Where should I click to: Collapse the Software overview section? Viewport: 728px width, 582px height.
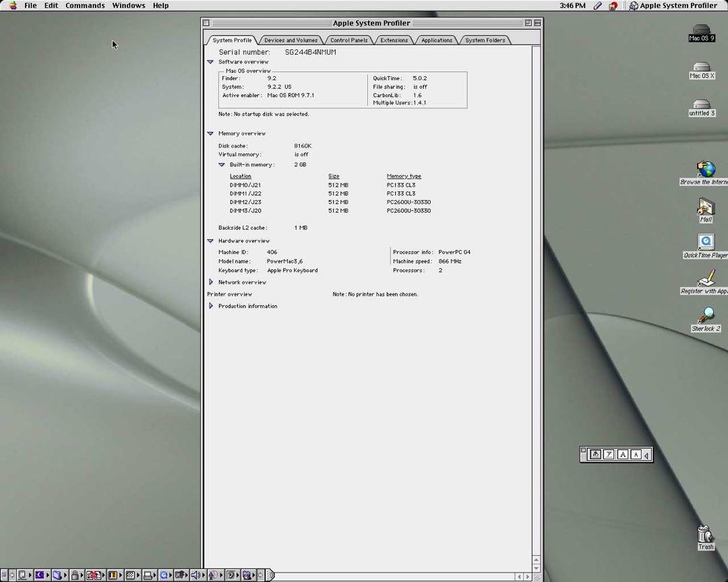pos(210,62)
